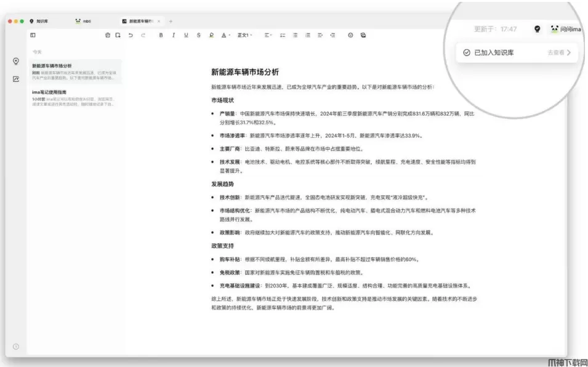Click the 市场渗透率 bullet label
588x367 pixels.
[232, 135]
